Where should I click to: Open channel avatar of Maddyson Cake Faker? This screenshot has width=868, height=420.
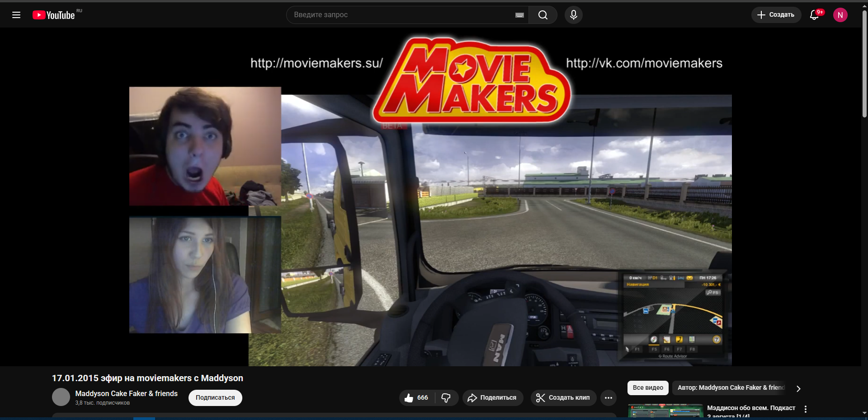tap(61, 397)
